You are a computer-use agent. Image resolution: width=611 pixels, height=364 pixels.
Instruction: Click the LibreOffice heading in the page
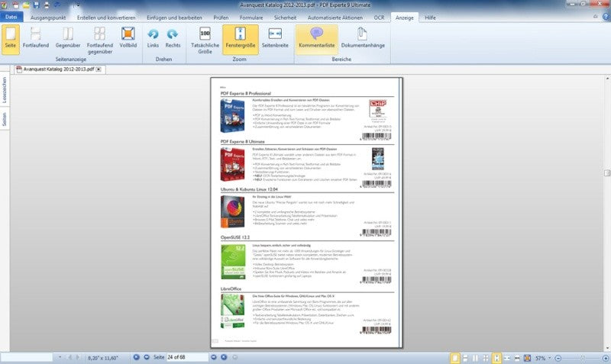(231, 289)
